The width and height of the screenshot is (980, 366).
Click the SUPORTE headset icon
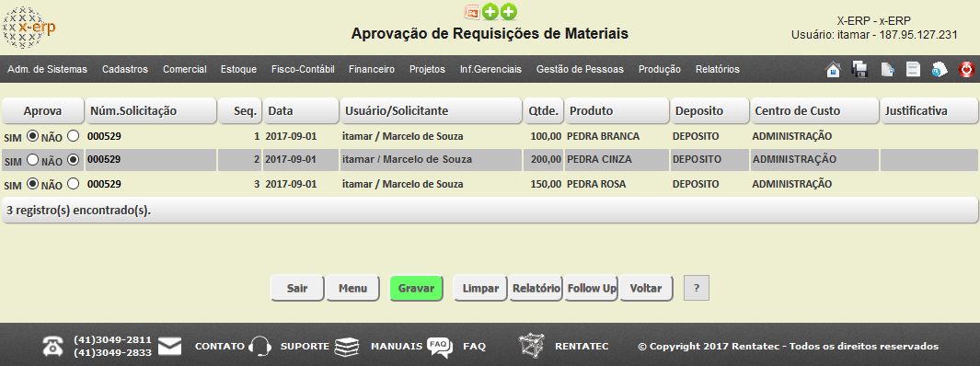click(x=259, y=346)
